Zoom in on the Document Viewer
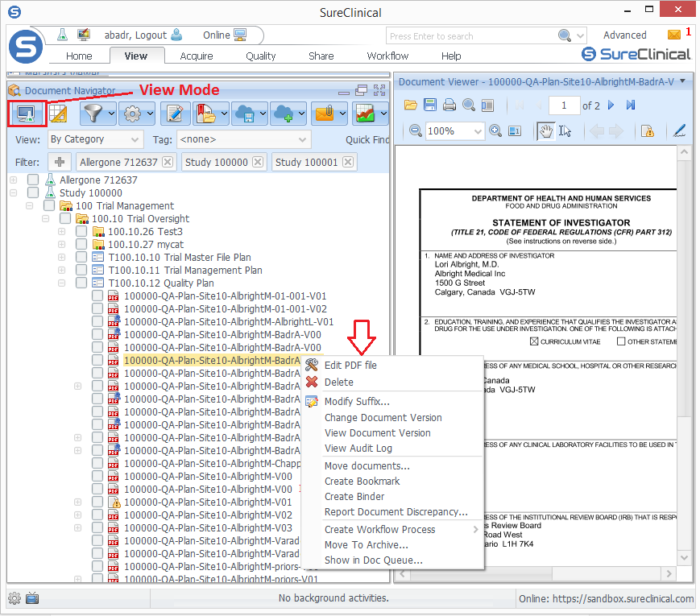The image size is (700, 616). pyautogui.click(x=495, y=130)
